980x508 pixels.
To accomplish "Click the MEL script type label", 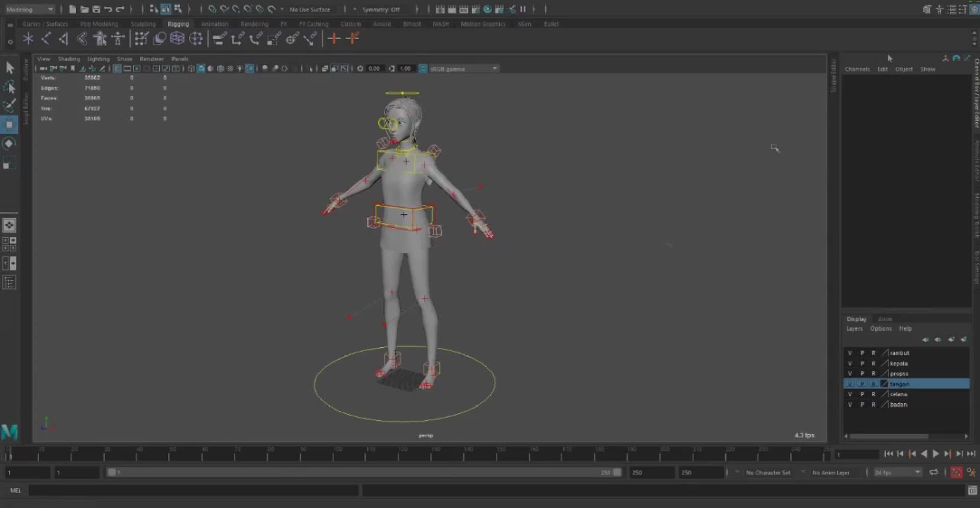I will tap(16, 490).
